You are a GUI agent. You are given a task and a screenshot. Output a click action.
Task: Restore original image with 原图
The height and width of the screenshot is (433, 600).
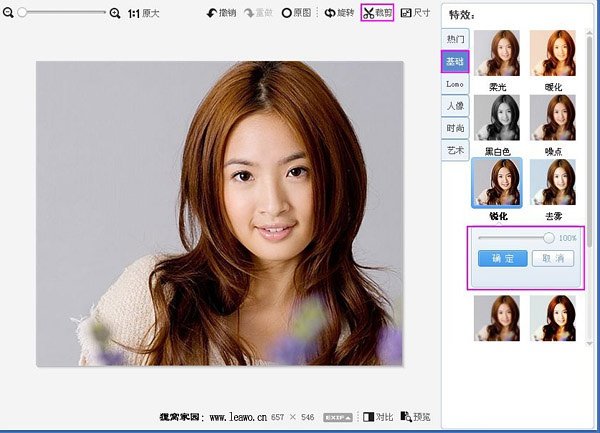tap(296, 14)
